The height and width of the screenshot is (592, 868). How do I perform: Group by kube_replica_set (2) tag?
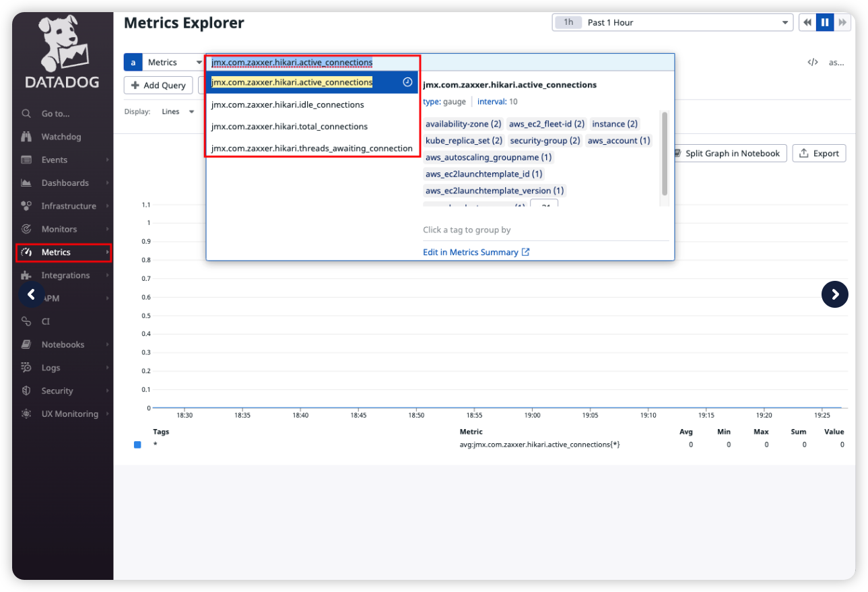tap(464, 141)
